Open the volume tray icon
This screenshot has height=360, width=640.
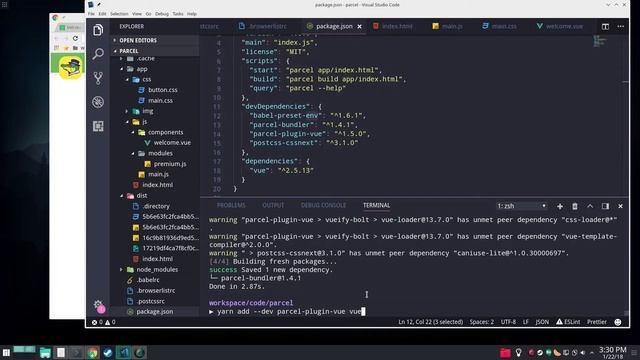583,353
